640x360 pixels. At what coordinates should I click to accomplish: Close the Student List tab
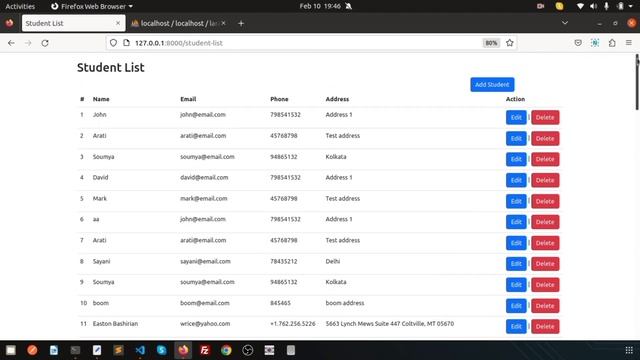[118, 23]
